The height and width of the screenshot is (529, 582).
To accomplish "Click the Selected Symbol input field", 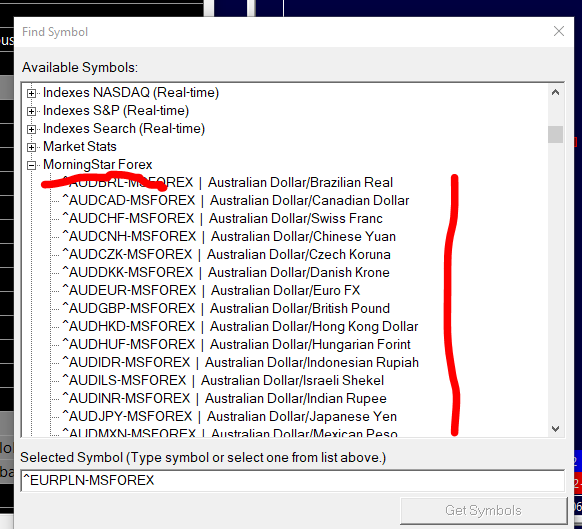I will (x=292, y=480).
